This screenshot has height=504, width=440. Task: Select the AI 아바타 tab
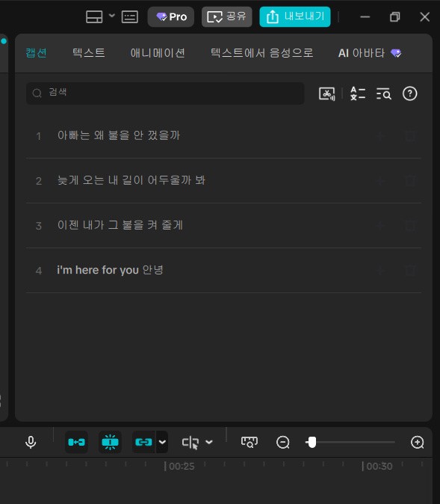370,52
